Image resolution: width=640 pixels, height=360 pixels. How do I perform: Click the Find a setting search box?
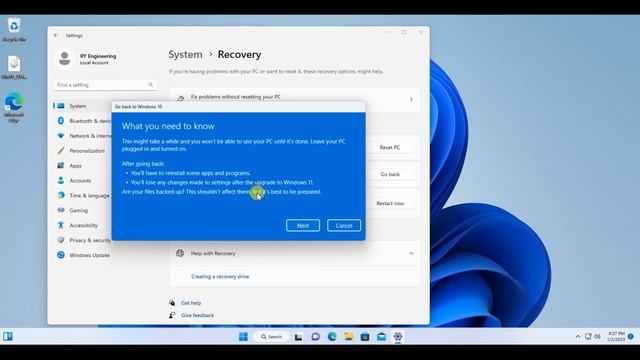point(105,85)
